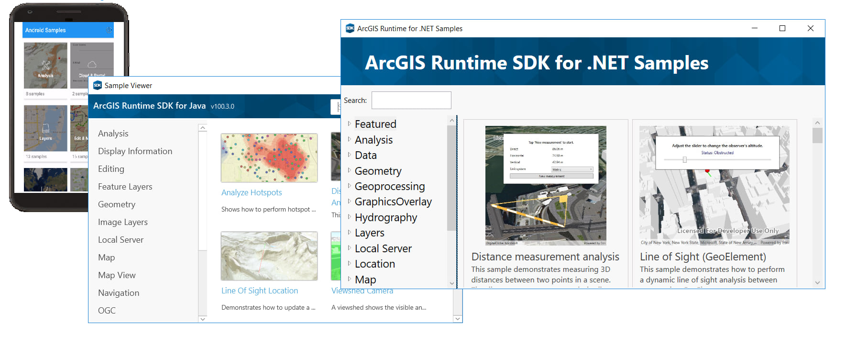Tap the Analysis tile in Android Samples

tap(45, 66)
